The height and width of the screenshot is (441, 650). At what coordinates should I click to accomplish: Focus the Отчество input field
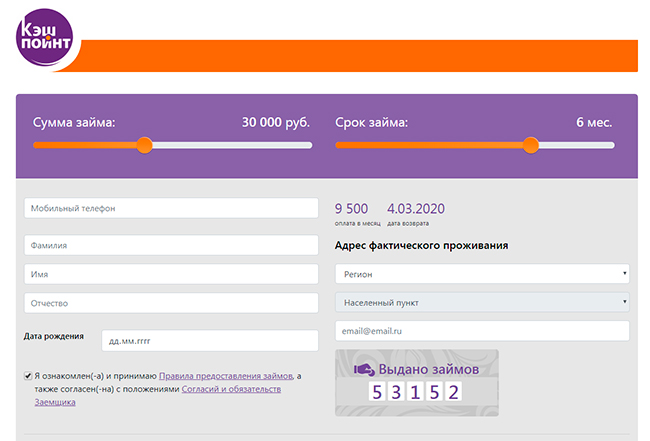(171, 302)
